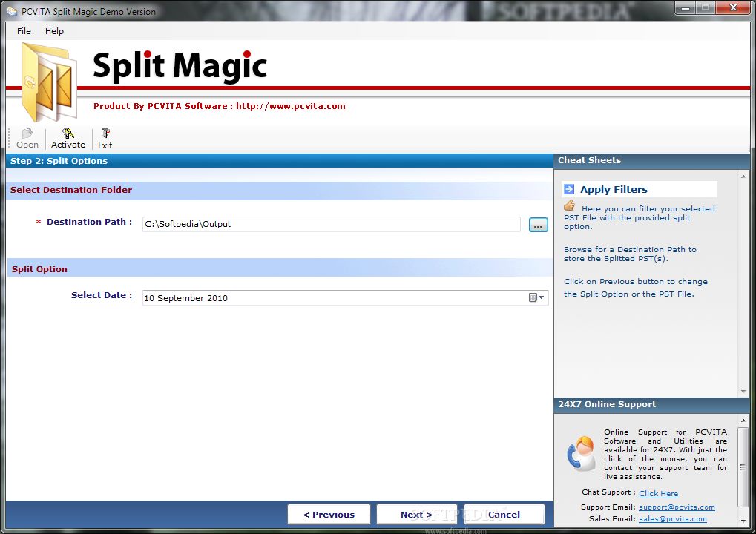Browse for destination folder with ellipsis button
The width and height of the screenshot is (756, 534).
pyautogui.click(x=538, y=225)
